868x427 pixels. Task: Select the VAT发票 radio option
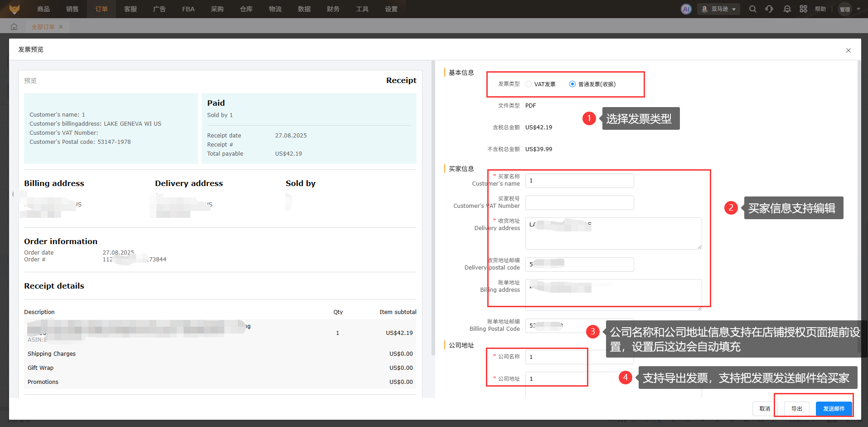coord(529,84)
